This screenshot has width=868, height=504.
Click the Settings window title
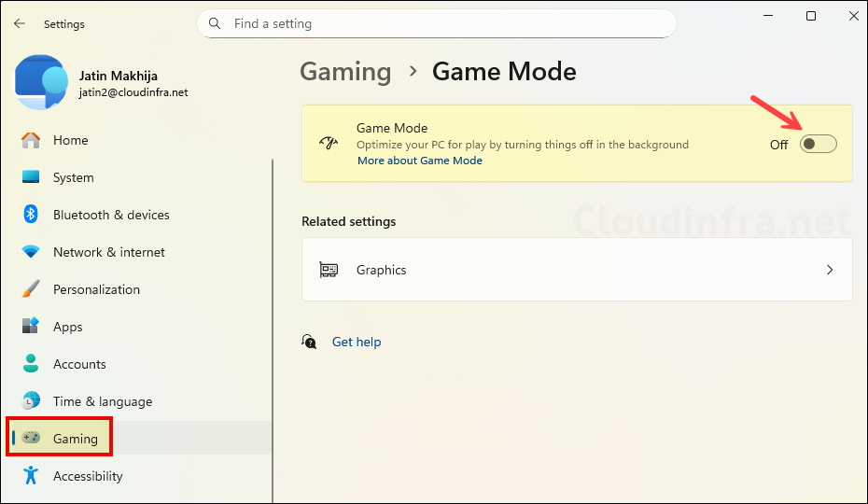click(x=64, y=24)
